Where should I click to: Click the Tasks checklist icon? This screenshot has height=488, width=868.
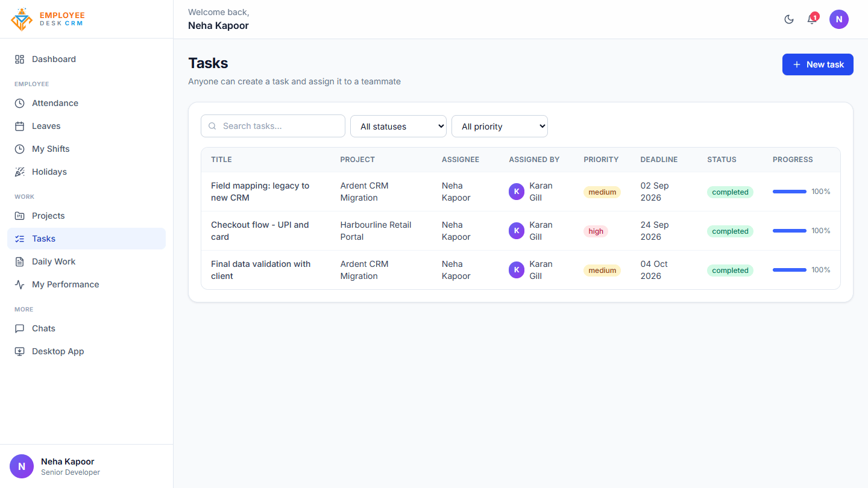tap(20, 239)
